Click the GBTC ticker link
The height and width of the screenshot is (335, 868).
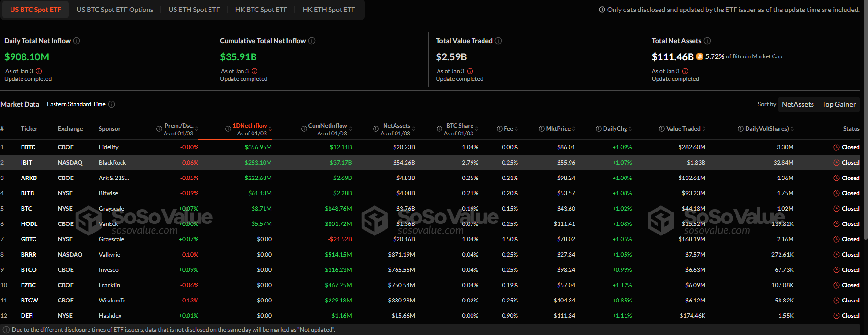click(28, 239)
